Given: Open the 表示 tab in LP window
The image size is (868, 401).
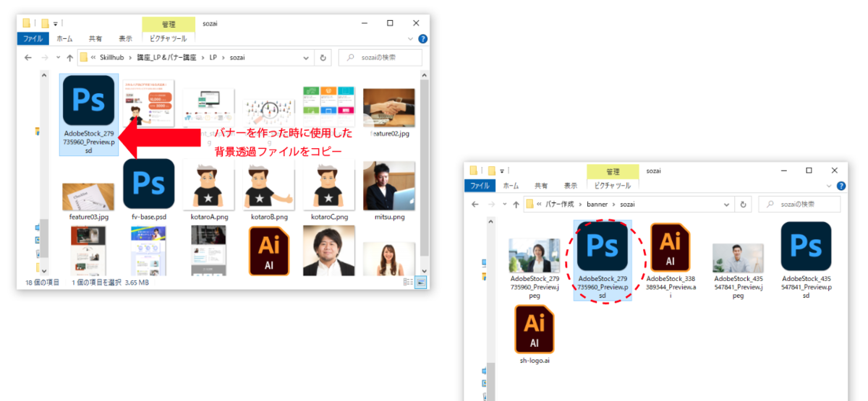Looking at the screenshot, I should tap(126, 39).
